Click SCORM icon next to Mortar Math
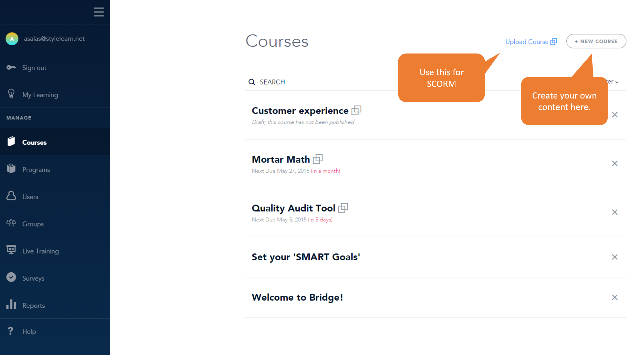644x355 pixels. [x=318, y=159]
